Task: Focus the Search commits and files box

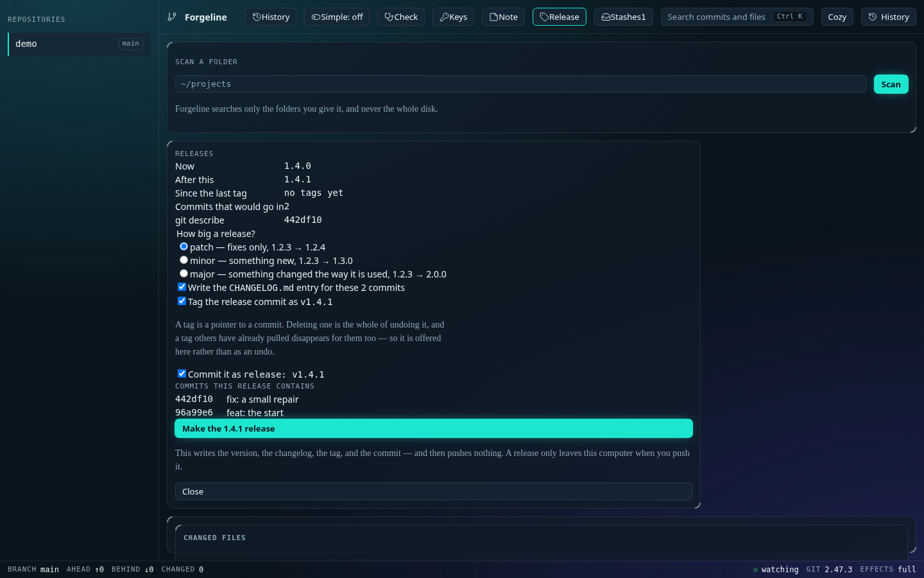Action: click(737, 17)
